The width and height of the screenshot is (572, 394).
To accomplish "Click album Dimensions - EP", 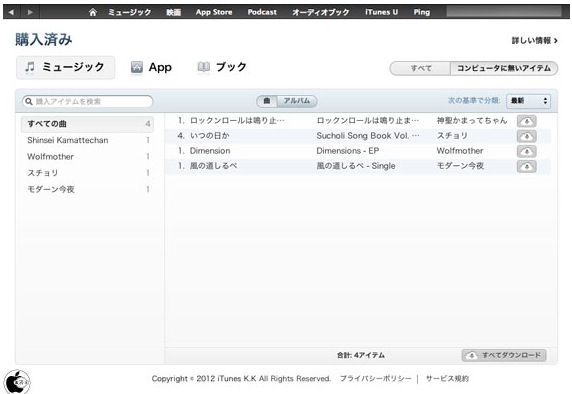I will tap(348, 151).
